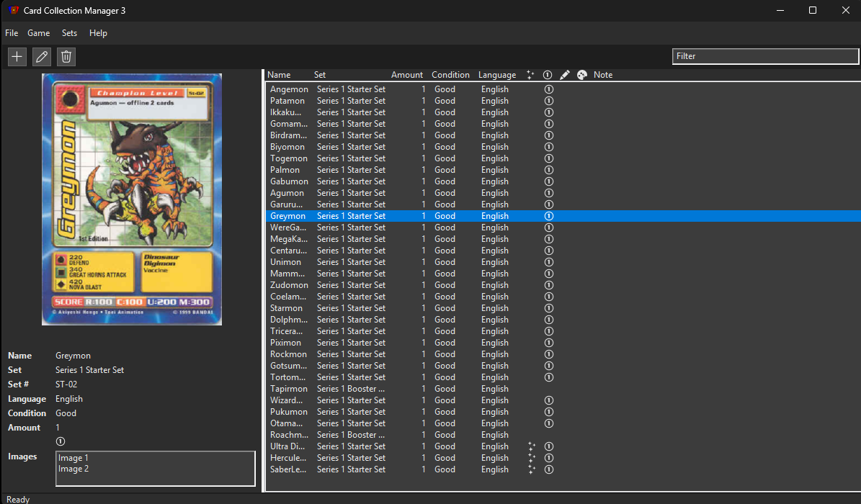Screen dimensions: 861x504
Task: Click foil sparkle icon in SaberLe... row
Action: coord(532,469)
